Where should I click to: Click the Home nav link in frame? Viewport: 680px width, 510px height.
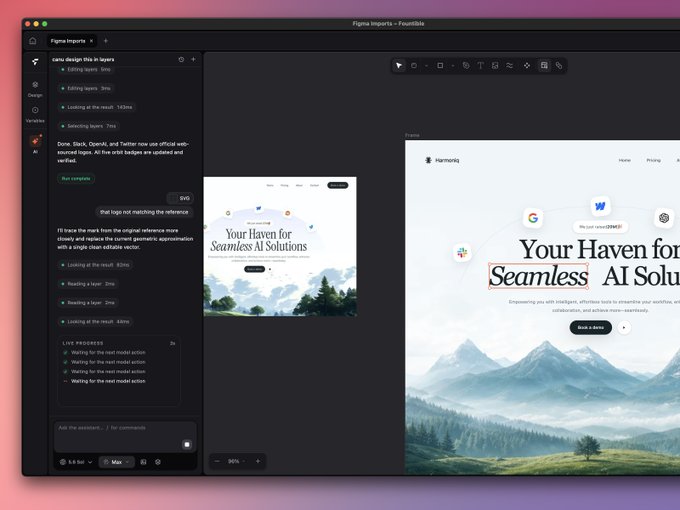coord(624,160)
